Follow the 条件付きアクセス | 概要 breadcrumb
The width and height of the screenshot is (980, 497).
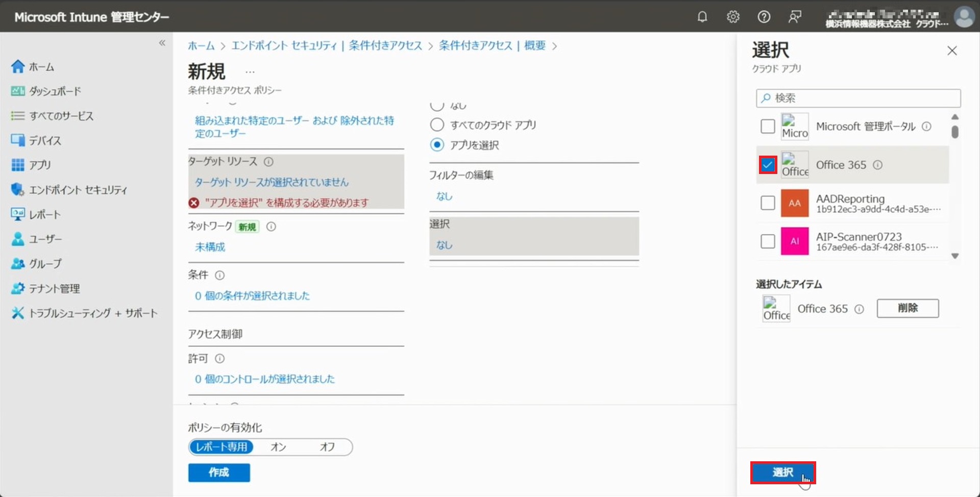pos(492,45)
